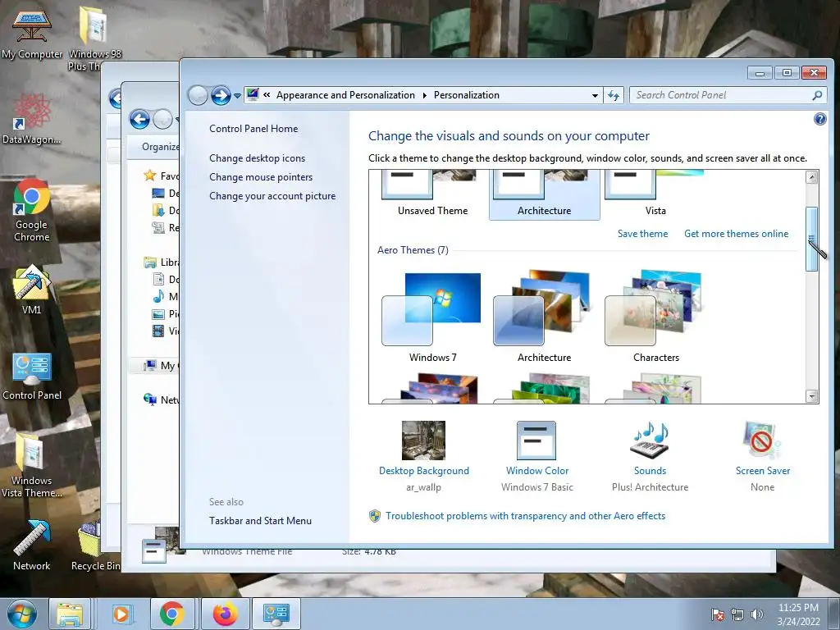Open the Windows Vista Theme folder icon

click(32, 466)
